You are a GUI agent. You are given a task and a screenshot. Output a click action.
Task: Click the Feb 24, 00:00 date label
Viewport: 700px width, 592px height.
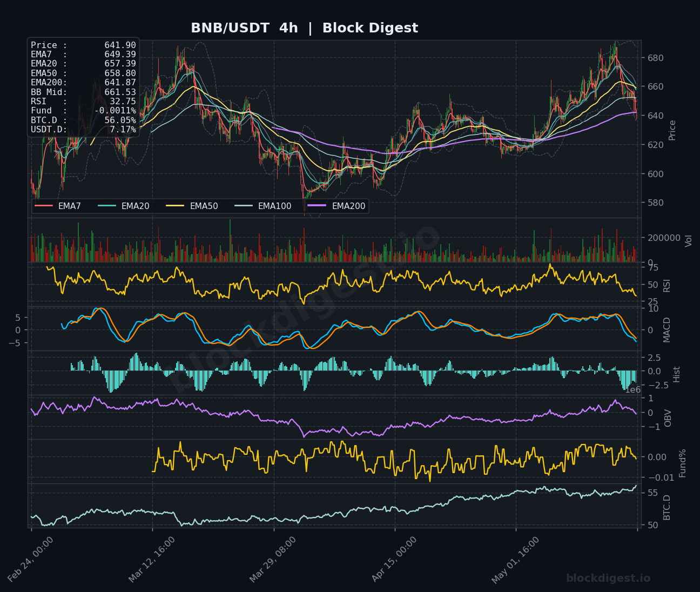[31, 559]
